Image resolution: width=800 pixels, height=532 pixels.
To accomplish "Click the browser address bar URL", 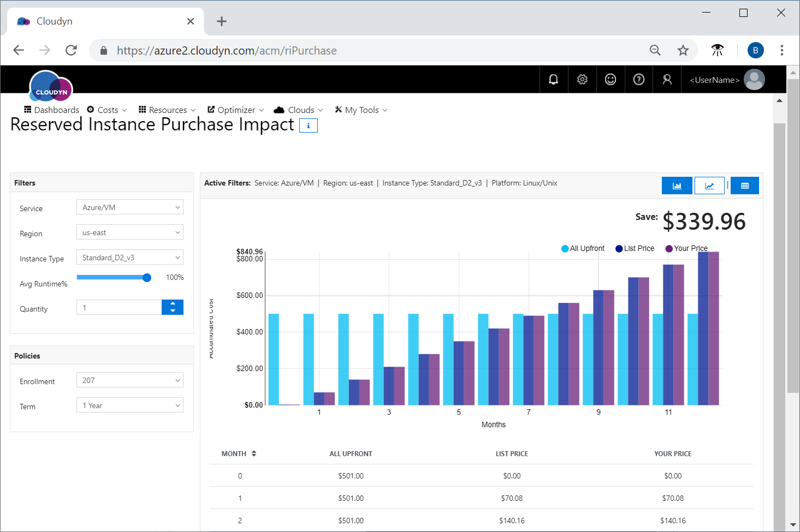I will tap(227, 51).
